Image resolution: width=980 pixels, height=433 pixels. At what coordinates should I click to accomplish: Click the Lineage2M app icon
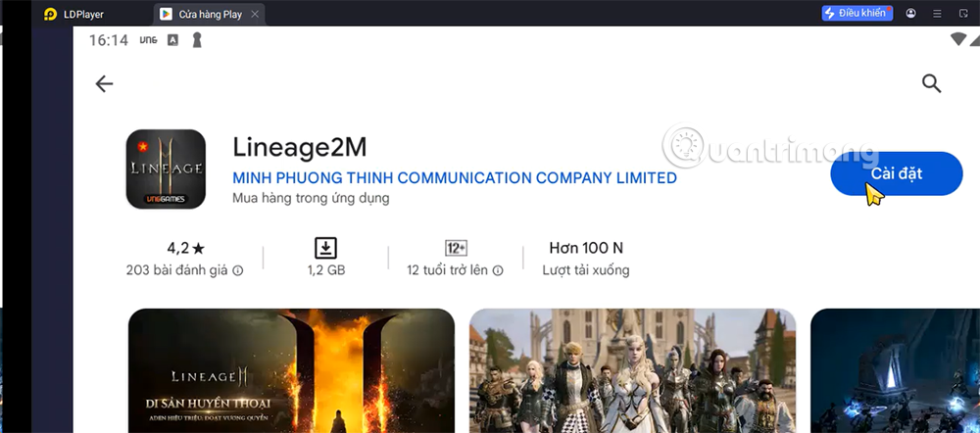(166, 168)
